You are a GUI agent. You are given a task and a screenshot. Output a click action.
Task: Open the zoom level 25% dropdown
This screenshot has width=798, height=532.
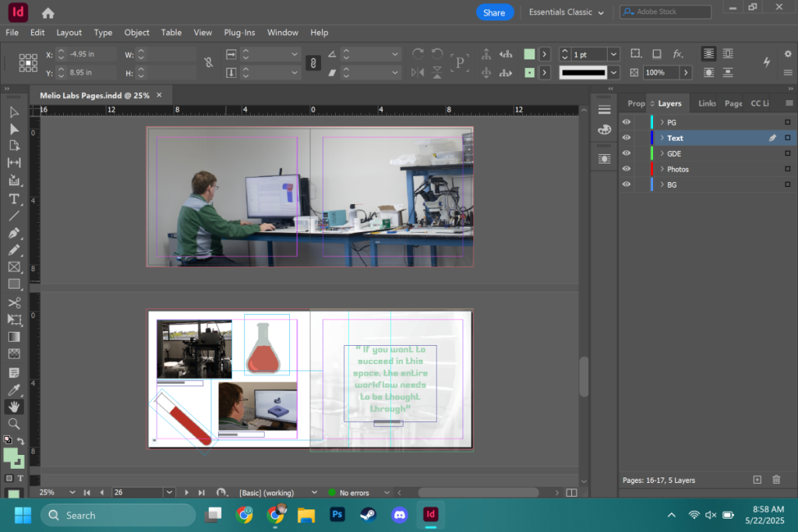tap(72, 492)
